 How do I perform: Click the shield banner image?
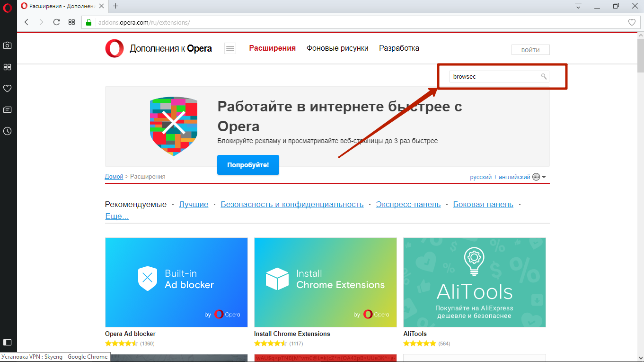point(174,127)
